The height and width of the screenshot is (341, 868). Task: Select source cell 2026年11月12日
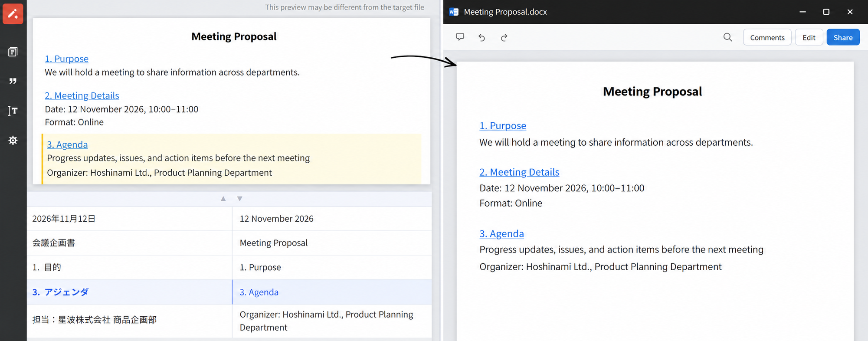129,219
